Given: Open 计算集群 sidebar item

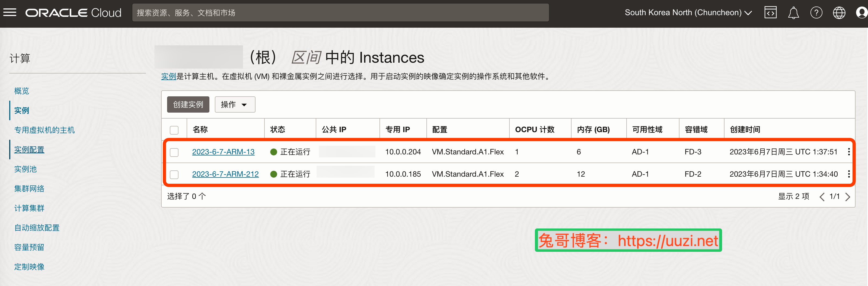Looking at the screenshot, I should click(x=29, y=208).
